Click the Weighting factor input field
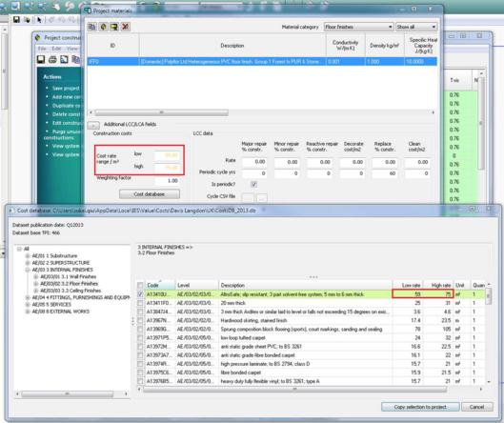This screenshot has height=423, width=504. point(167,181)
